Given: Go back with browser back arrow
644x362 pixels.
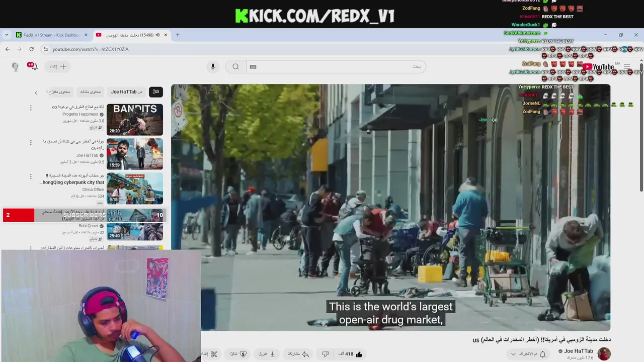Looking at the screenshot, I should pos(7,49).
